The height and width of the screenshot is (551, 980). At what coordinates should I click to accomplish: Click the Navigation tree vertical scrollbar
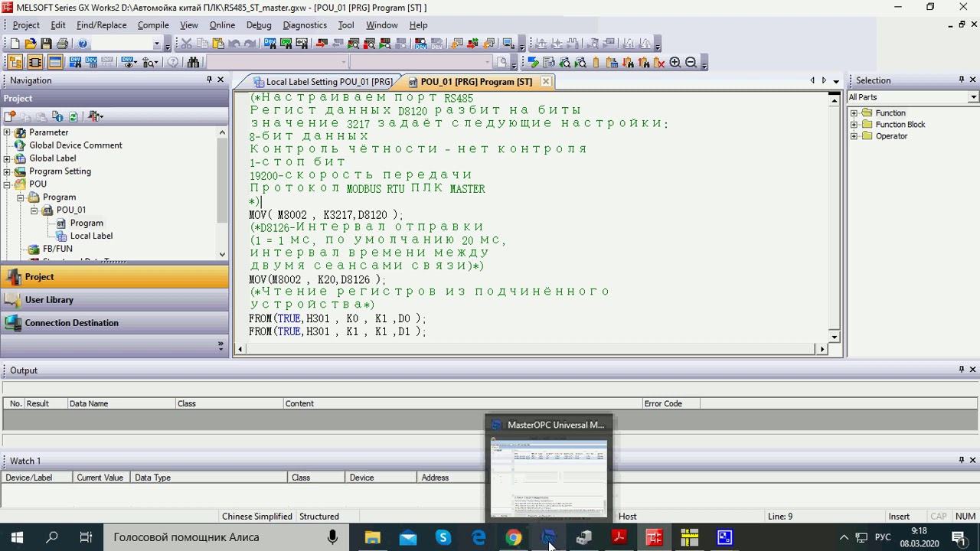[x=222, y=193]
